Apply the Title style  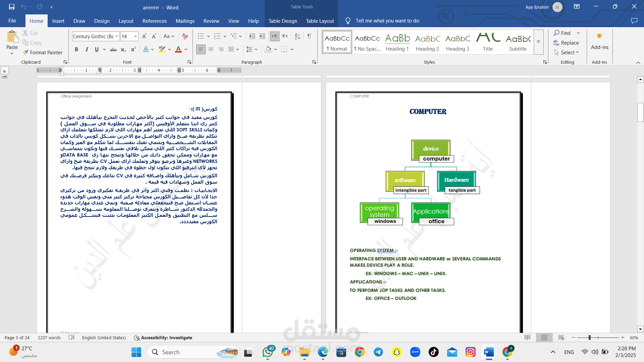488,42
